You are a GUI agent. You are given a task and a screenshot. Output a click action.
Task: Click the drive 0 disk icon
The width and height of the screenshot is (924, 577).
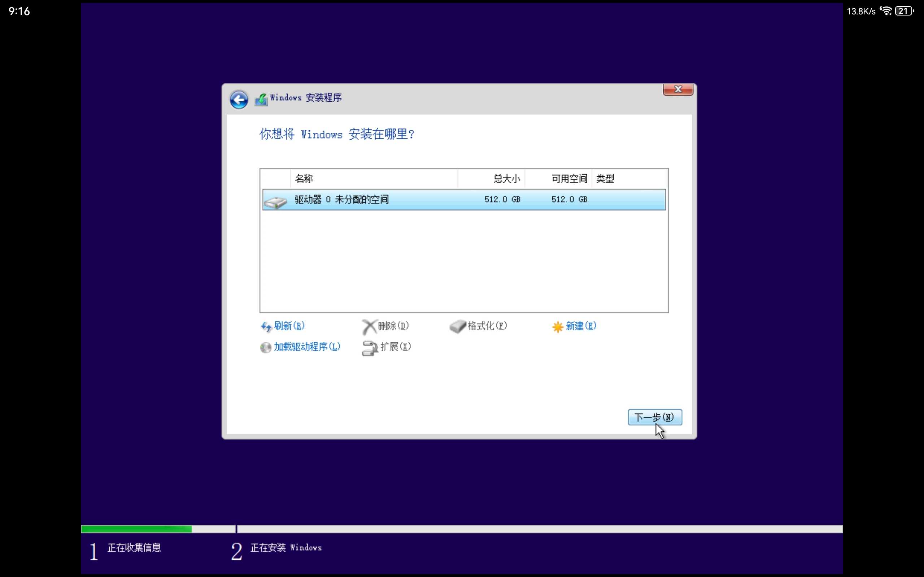275,202
